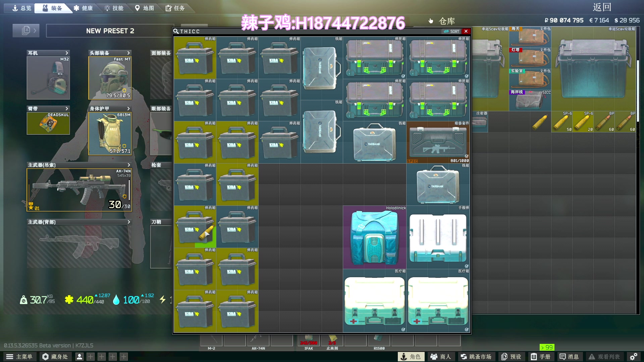Go to the 藏身处 hideout
644x362 pixels.
(55, 357)
